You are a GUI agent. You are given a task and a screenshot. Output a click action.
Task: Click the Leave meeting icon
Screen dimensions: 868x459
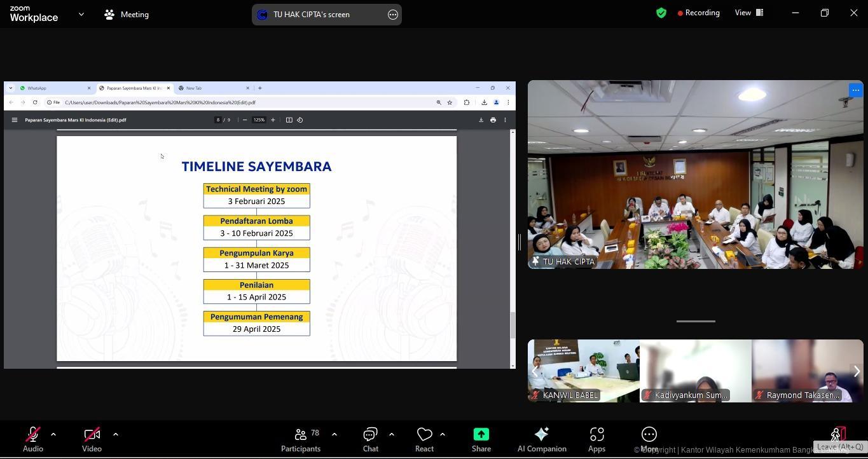pos(839,434)
